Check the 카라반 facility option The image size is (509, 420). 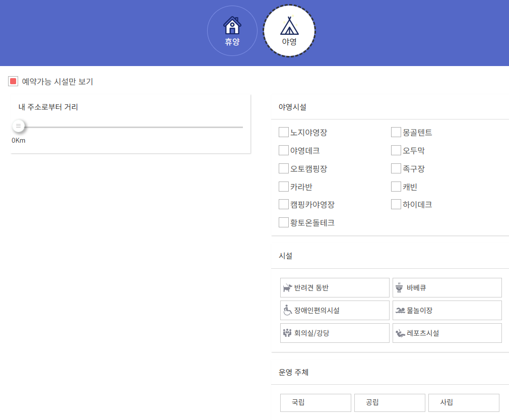point(283,186)
